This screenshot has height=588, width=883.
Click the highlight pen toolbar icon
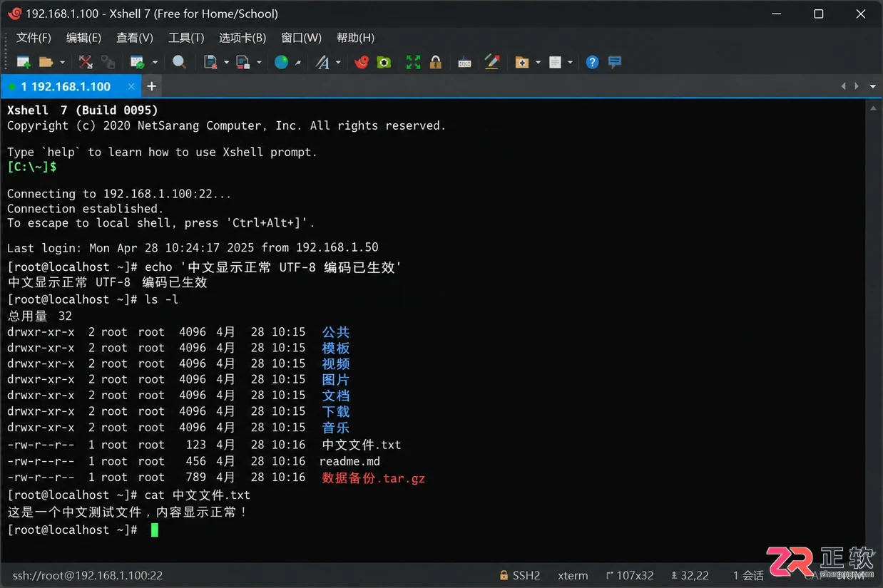(491, 62)
